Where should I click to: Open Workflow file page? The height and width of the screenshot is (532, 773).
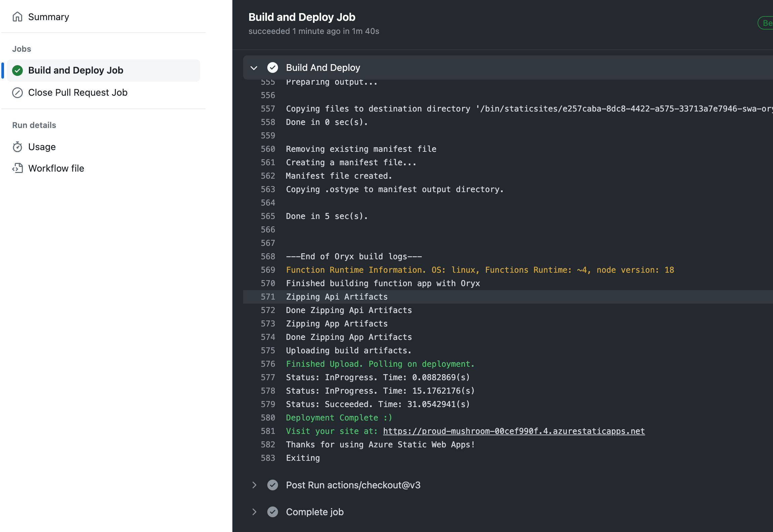pyautogui.click(x=56, y=168)
